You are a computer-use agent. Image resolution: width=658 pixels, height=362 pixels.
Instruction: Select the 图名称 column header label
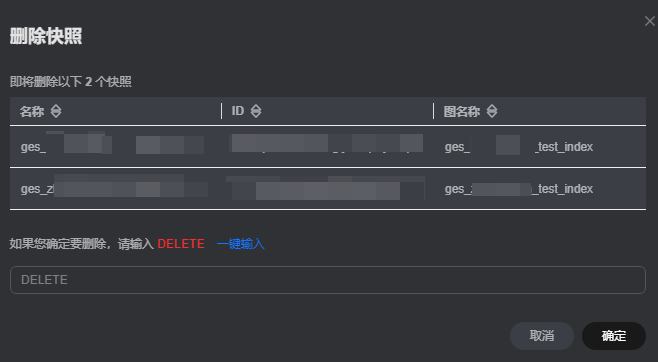tap(462, 111)
